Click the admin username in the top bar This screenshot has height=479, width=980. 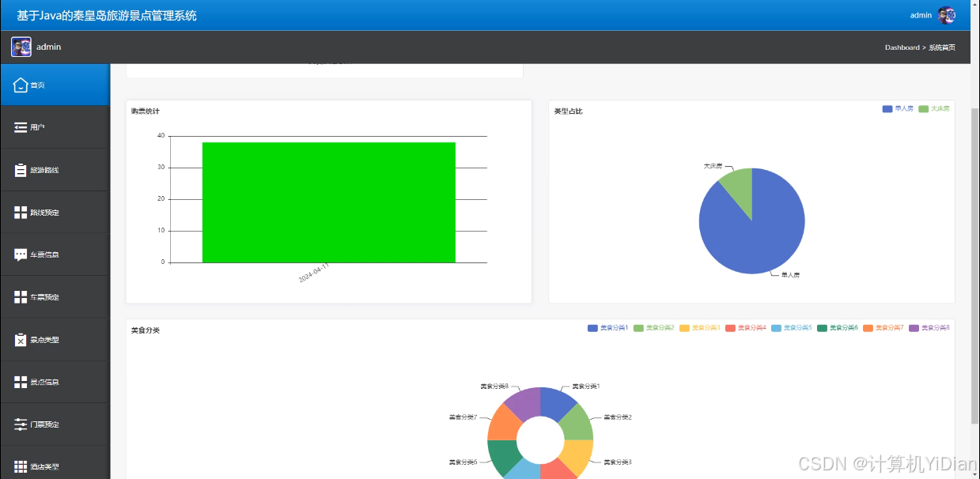pos(921,15)
